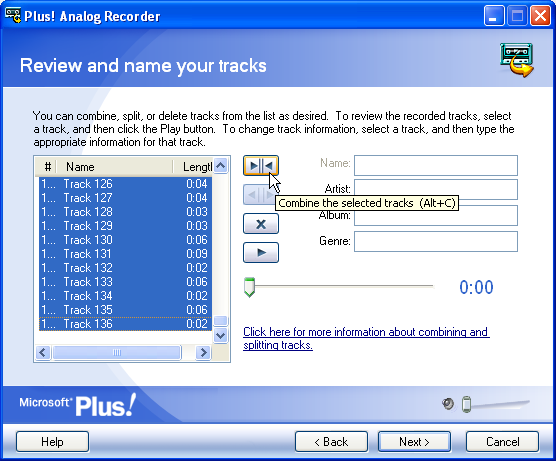Click the speaker volume icon
This screenshot has height=461, width=556.
448,404
